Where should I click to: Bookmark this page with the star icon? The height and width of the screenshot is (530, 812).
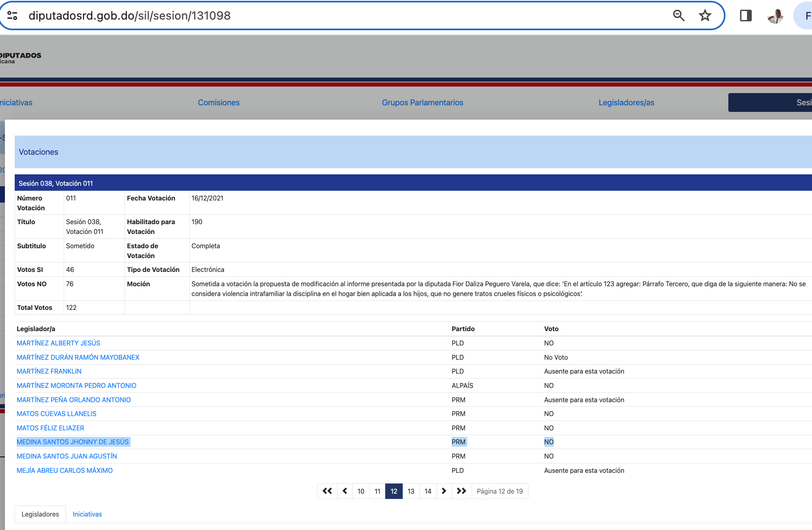point(705,16)
